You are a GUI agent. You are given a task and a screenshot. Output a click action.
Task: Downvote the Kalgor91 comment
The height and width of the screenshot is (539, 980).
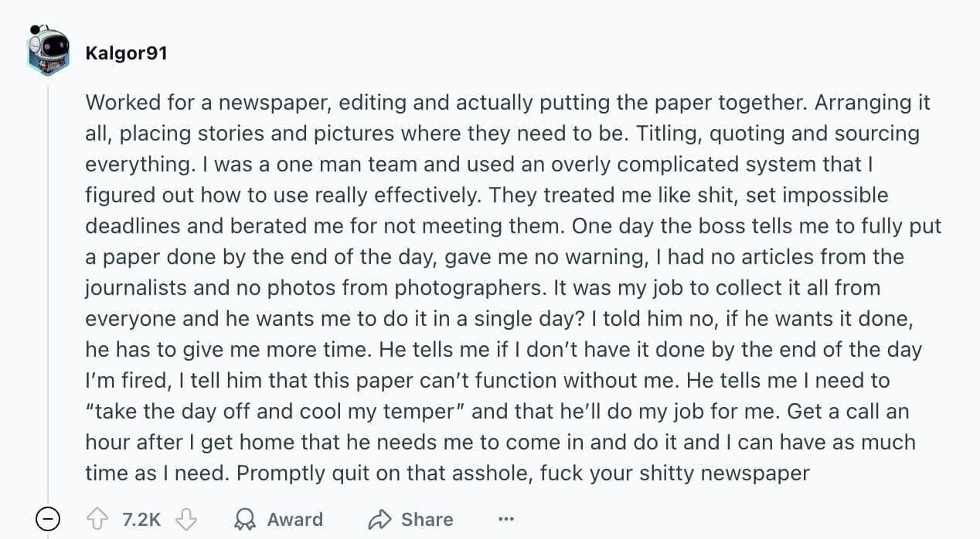(x=186, y=520)
